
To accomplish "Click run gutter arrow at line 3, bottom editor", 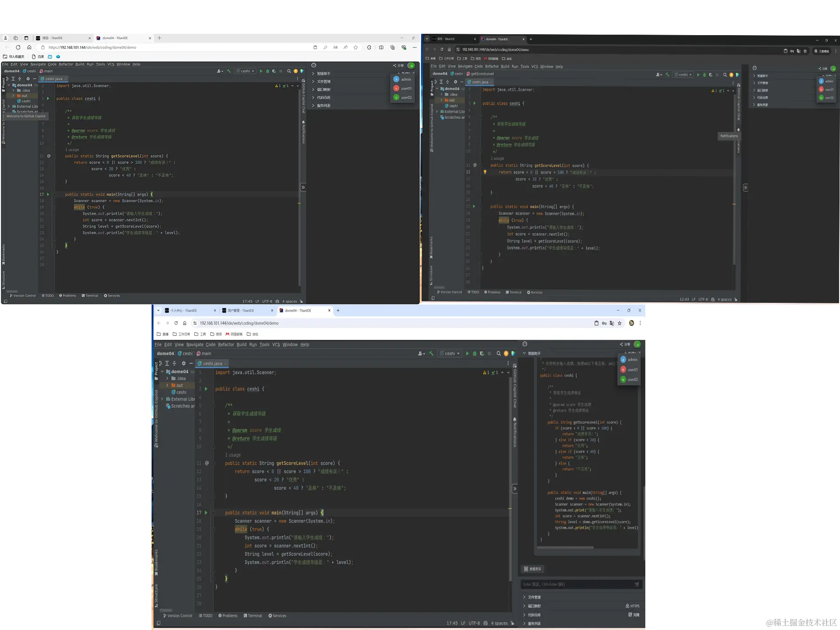I will (206, 389).
